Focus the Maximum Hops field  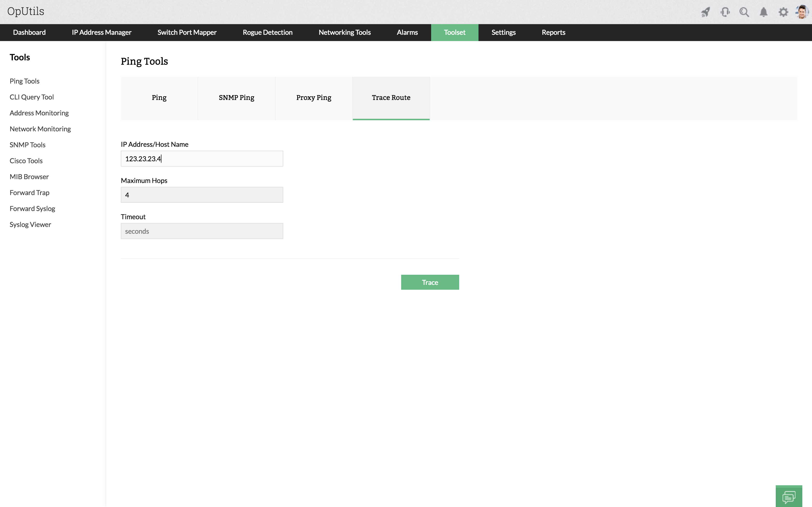[x=202, y=195]
